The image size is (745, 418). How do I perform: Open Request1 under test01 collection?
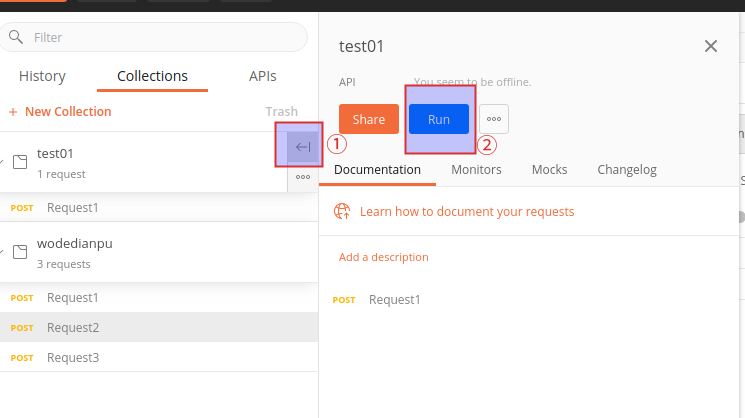(159, 208)
